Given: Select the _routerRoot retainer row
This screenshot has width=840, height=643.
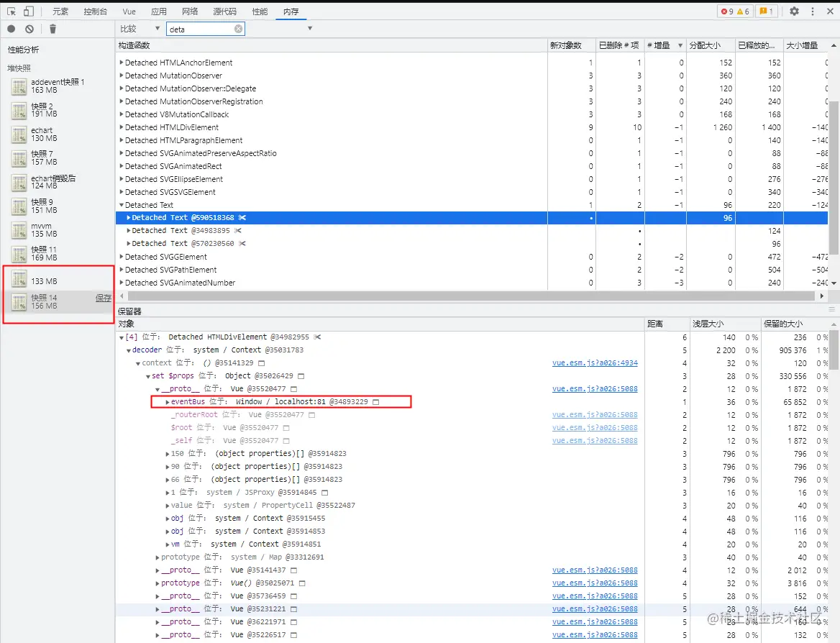Looking at the screenshot, I should (472, 415).
